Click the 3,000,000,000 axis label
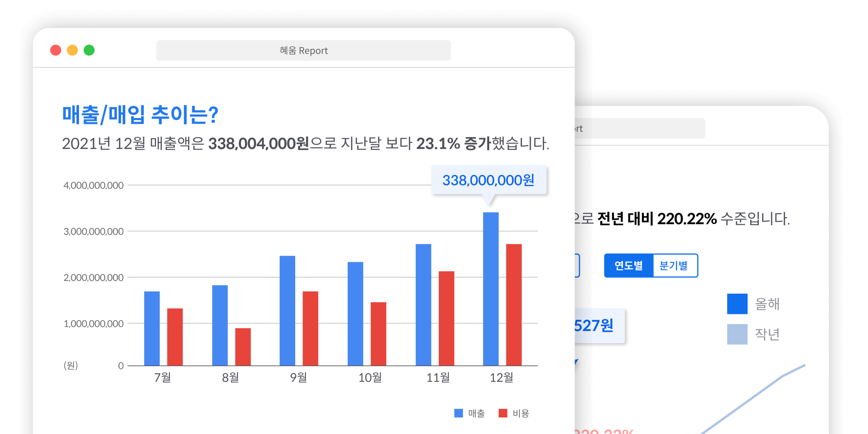 93,232
